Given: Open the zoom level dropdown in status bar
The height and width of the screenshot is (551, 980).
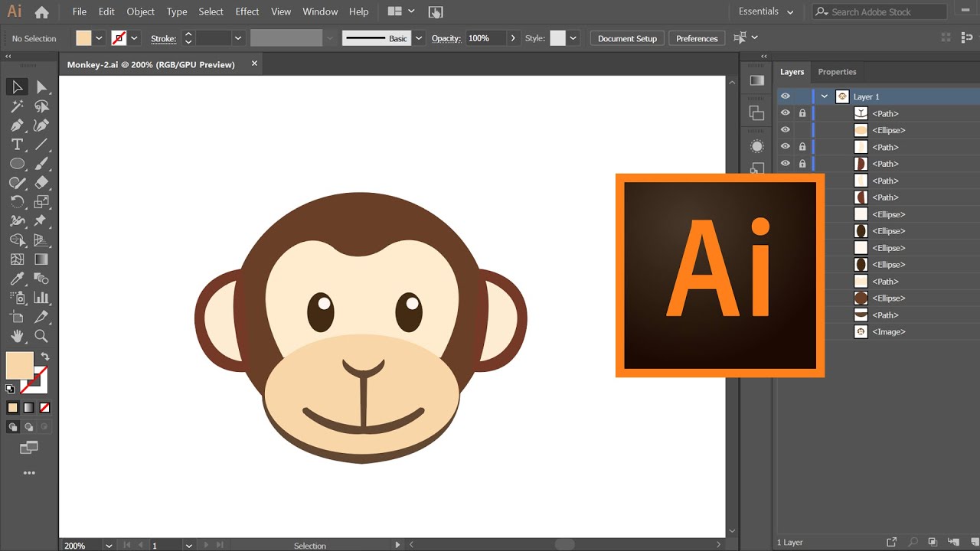Looking at the screenshot, I should tap(109, 546).
